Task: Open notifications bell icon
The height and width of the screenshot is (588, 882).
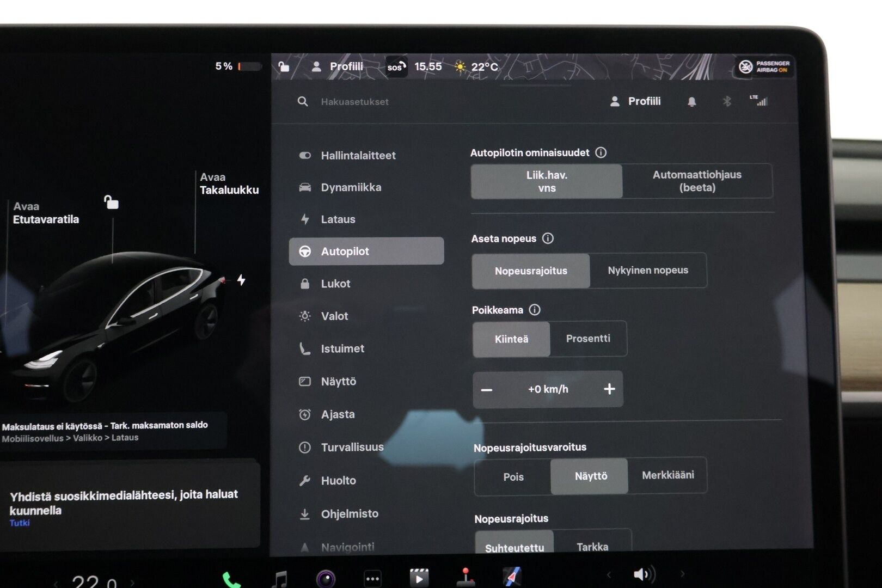Action: [x=691, y=102]
